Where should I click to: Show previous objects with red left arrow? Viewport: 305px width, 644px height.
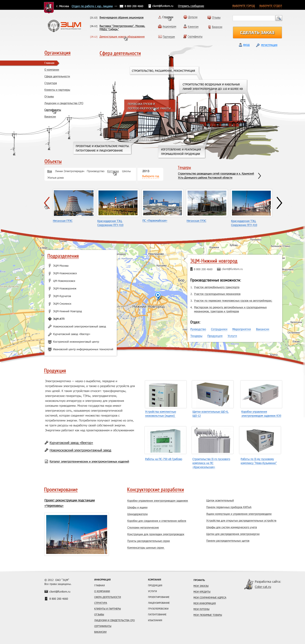point(47,203)
